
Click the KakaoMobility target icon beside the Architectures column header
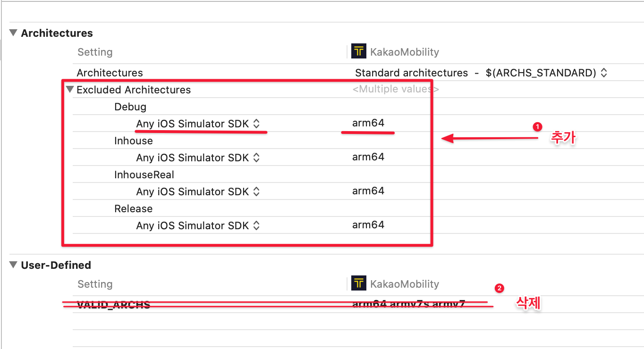pyautogui.click(x=358, y=51)
